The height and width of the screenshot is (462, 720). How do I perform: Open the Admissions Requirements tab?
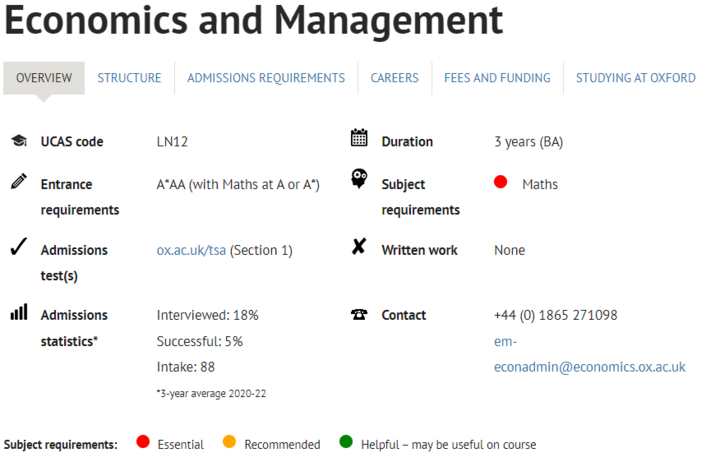(266, 78)
